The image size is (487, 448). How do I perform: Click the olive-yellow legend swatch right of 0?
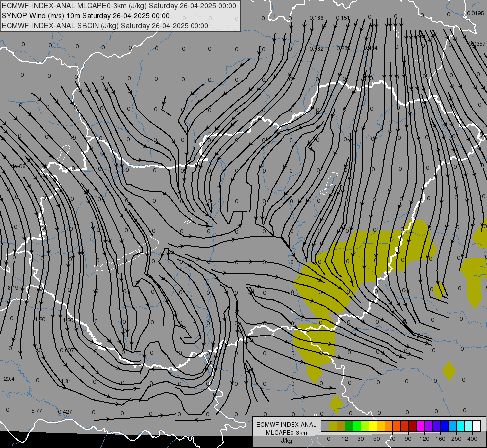pos(333,426)
